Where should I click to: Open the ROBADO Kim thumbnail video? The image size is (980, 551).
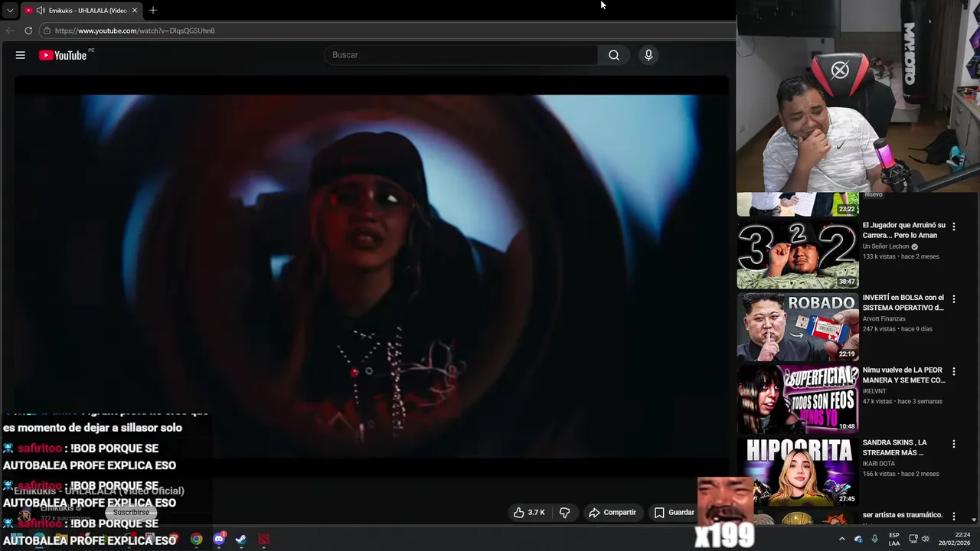798,327
